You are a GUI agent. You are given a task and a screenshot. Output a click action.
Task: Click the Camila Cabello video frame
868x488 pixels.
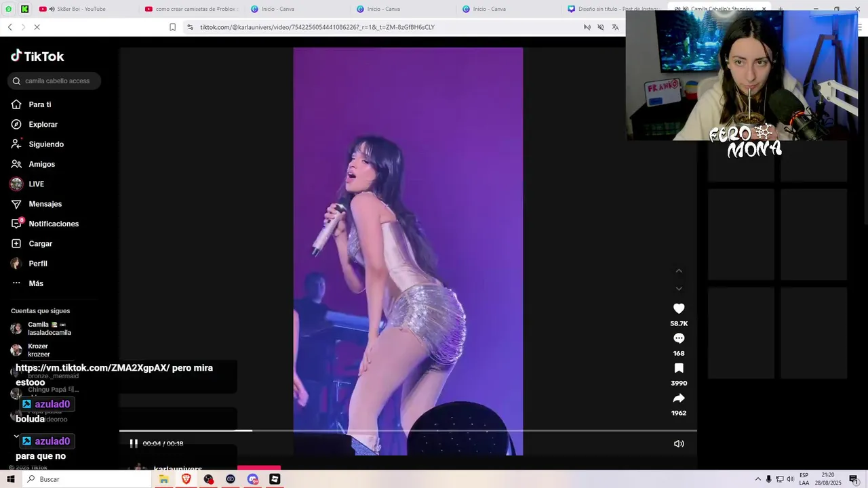point(408,251)
